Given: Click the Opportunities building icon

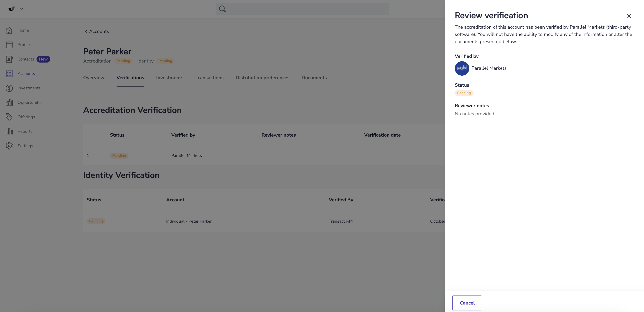Looking at the screenshot, I should (x=9, y=102).
